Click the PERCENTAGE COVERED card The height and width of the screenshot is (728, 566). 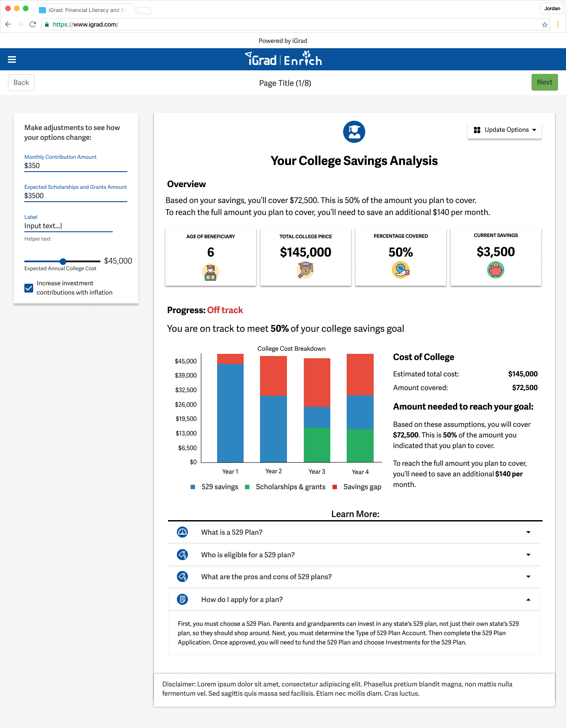(401, 257)
